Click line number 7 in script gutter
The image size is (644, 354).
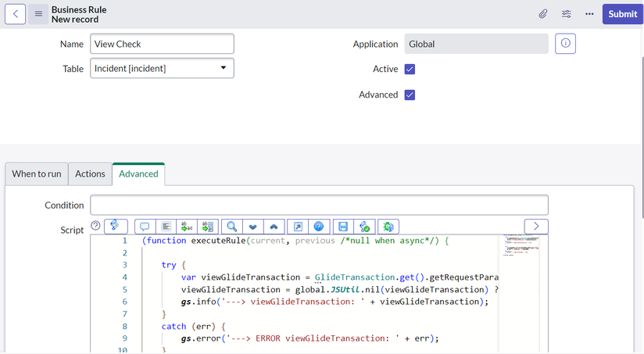125,314
